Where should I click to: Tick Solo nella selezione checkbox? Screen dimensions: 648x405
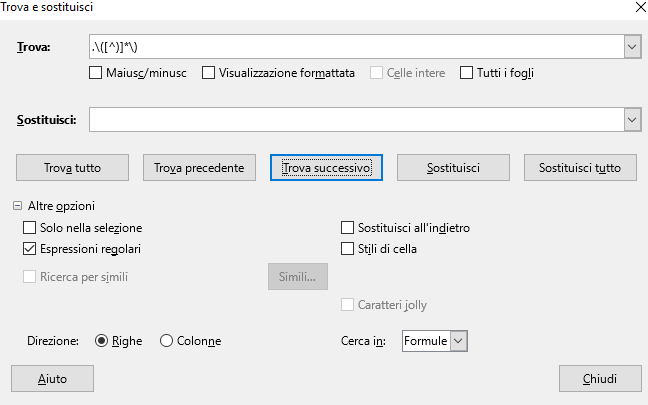(29, 228)
